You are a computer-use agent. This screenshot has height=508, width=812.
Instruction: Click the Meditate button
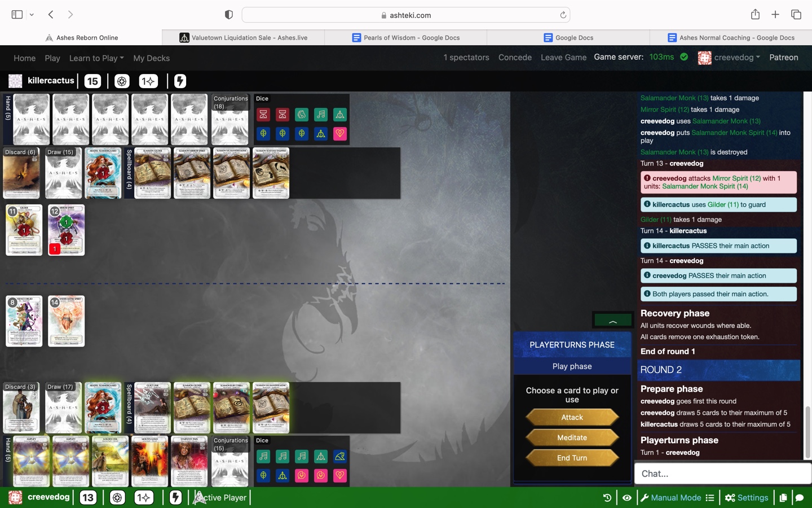point(572,437)
